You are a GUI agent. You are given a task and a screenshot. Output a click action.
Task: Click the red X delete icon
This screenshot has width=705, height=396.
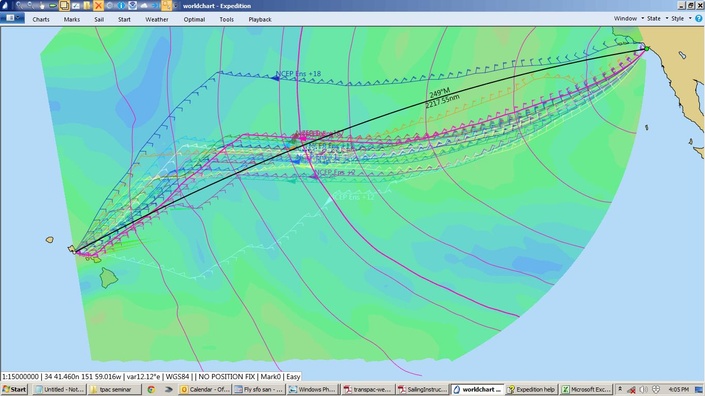(x=98, y=5)
